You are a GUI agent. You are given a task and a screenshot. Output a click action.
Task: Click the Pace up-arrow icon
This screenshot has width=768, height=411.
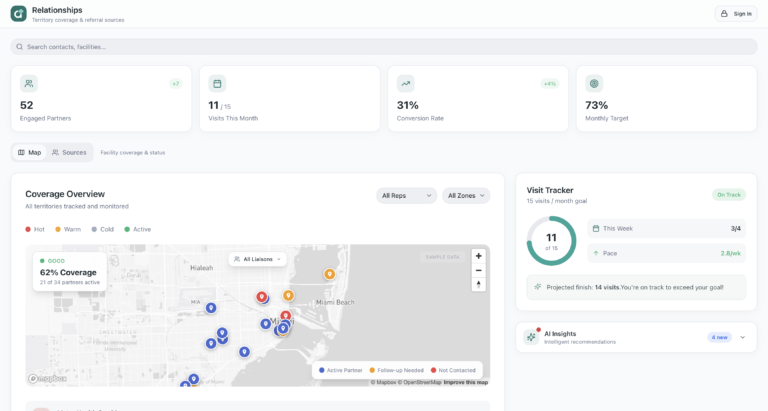click(x=596, y=253)
